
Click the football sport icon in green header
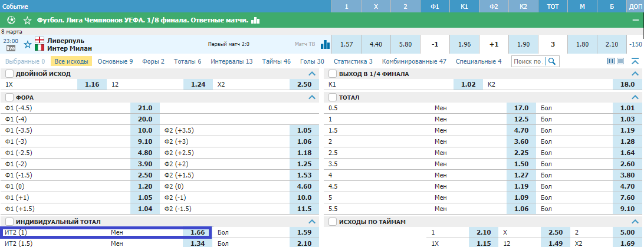[11, 19]
